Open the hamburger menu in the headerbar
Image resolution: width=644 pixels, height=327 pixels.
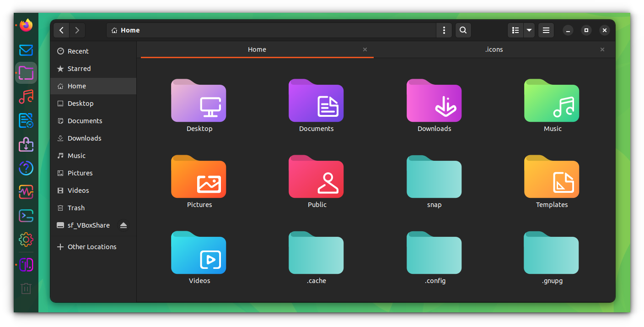coord(546,30)
